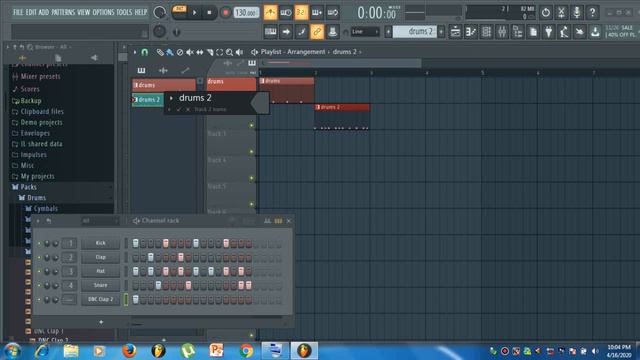Click the plus button beside drums 2 pattern
This screenshot has height=360, width=640.
(x=441, y=31)
